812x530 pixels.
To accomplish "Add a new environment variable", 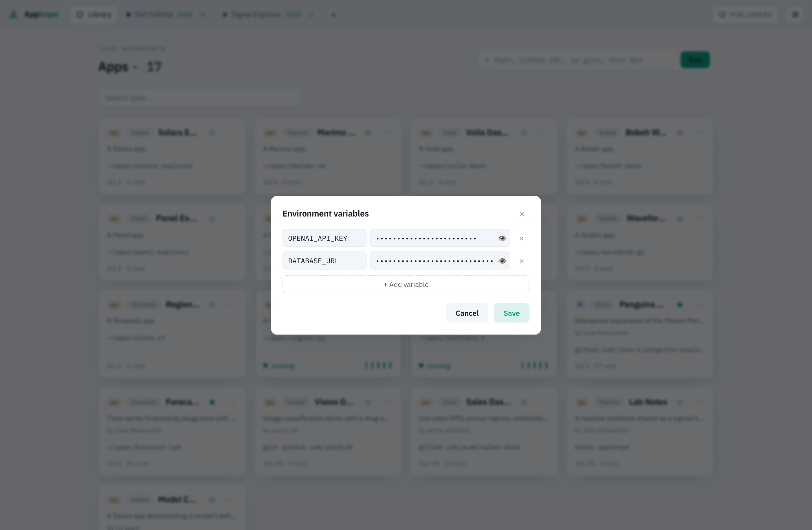I will pyautogui.click(x=406, y=284).
